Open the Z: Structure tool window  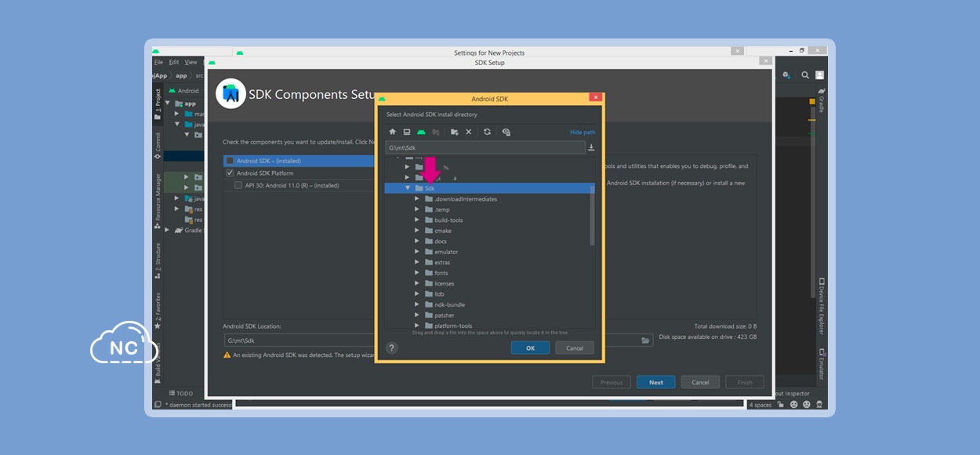coord(158,261)
